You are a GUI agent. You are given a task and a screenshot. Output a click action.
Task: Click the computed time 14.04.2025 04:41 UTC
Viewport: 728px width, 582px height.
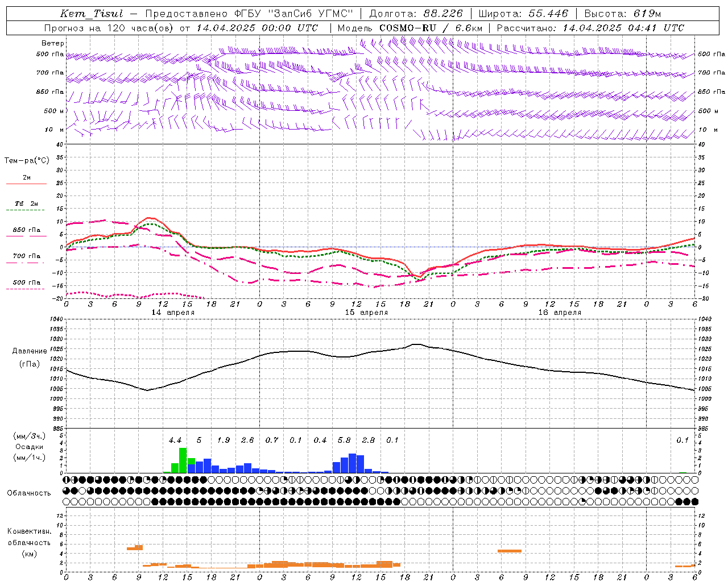pos(623,28)
